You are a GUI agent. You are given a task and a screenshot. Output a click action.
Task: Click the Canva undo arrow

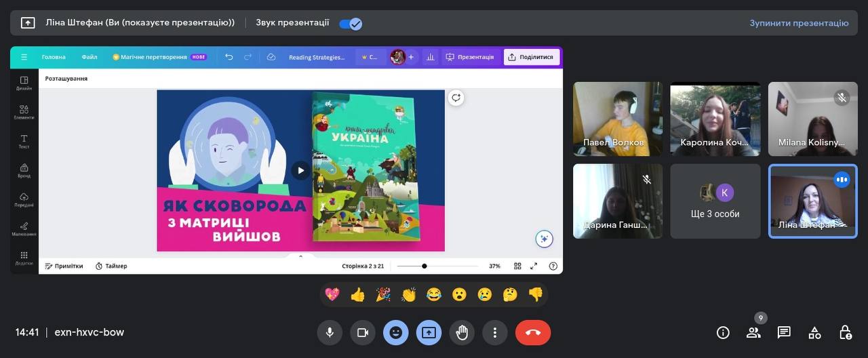[229, 57]
